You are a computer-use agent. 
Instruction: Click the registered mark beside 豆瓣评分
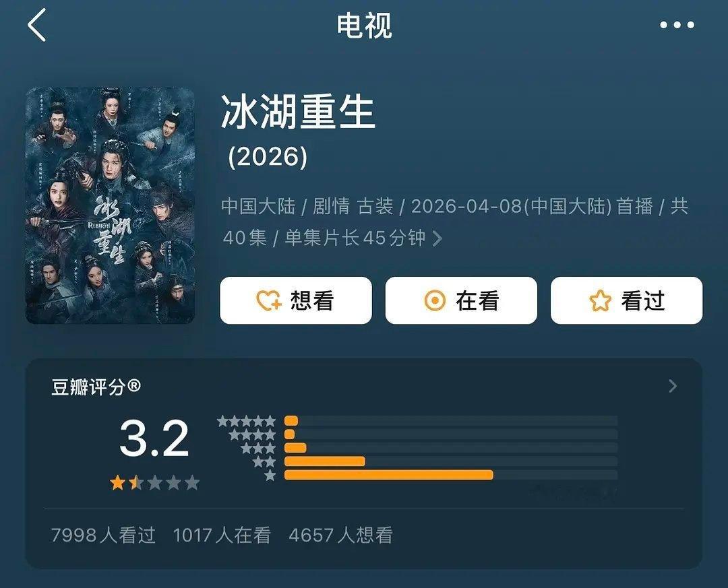tap(133, 386)
